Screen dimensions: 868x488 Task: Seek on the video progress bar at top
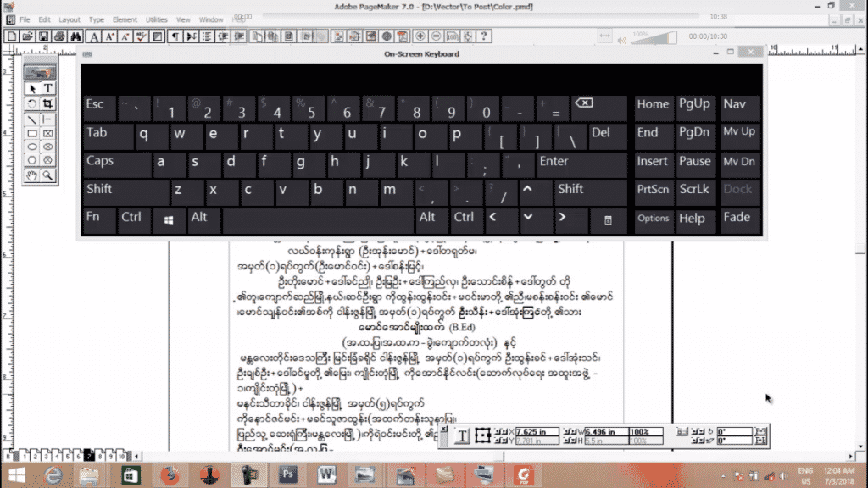(x=481, y=16)
